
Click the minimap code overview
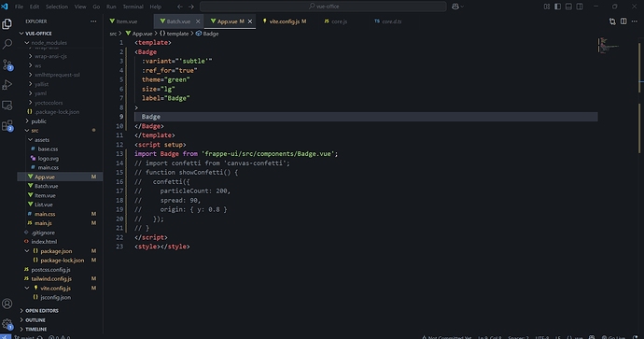pyautogui.click(x=609, y=45)
